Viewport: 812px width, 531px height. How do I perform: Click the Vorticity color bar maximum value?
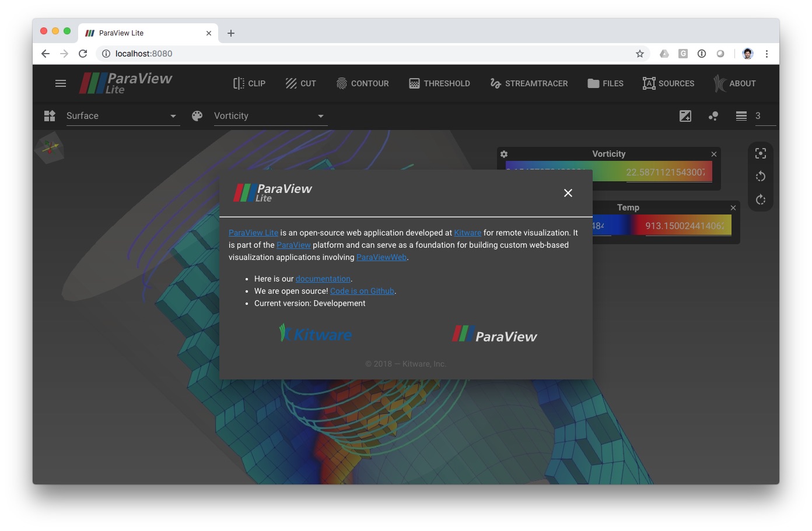click(x=666, y=173)
